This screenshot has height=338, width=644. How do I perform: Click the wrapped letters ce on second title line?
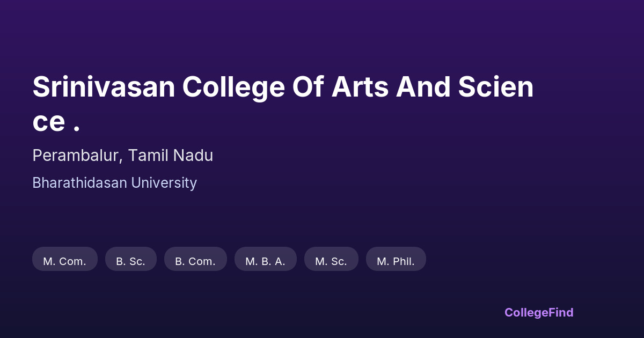(48, 122)
